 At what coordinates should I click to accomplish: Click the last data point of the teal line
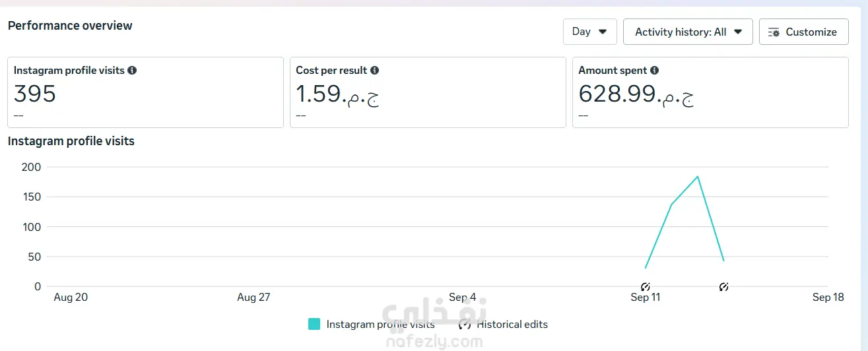tap(723, 261)
